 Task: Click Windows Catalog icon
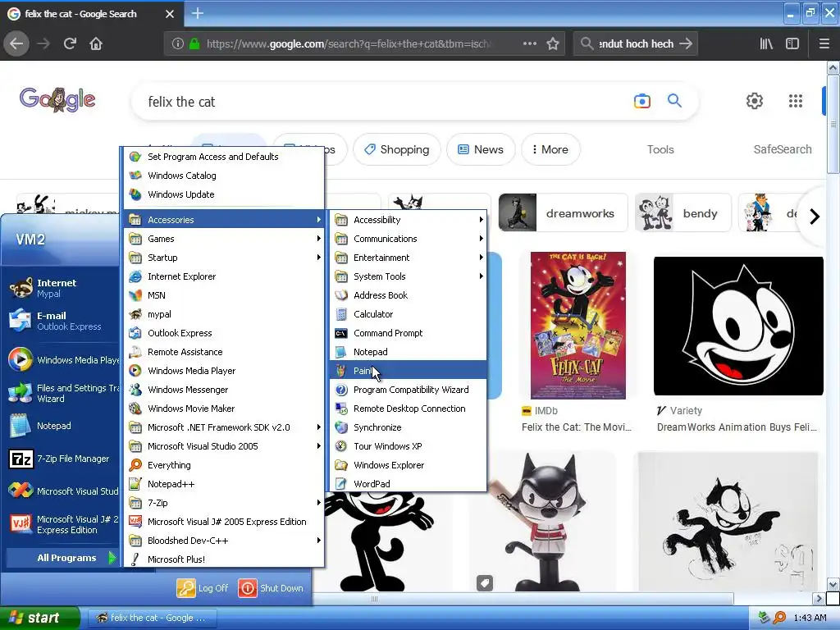pos(135,176)
